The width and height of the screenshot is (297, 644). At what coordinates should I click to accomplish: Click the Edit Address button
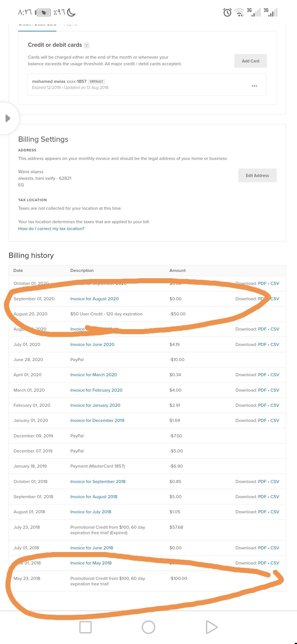click(257, 175)
